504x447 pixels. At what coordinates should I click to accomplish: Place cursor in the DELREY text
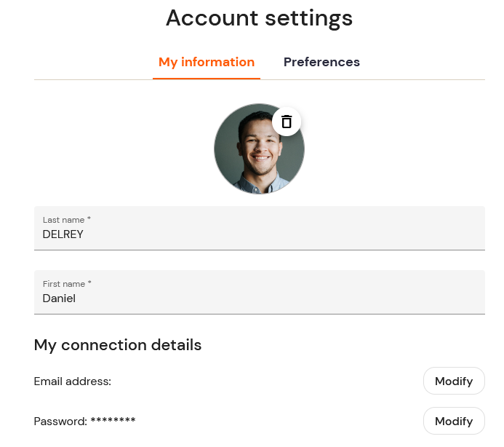tap(63, 234)
